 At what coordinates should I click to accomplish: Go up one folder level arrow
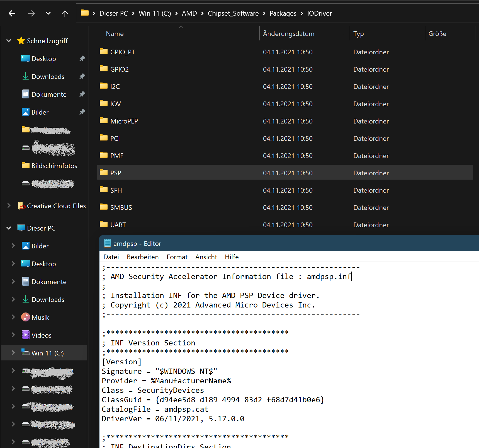[x=65, y=13]
